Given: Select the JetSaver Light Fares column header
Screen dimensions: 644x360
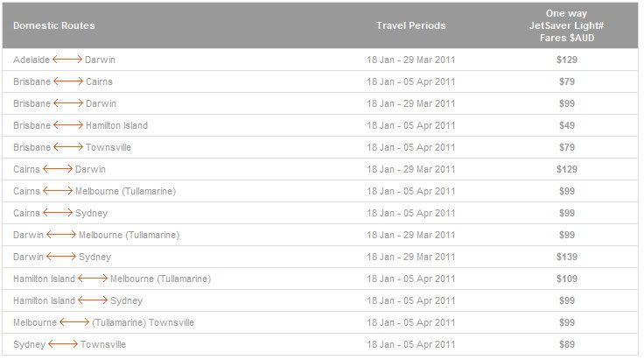Looking at the screenshot, I should [x=566, y=25].
